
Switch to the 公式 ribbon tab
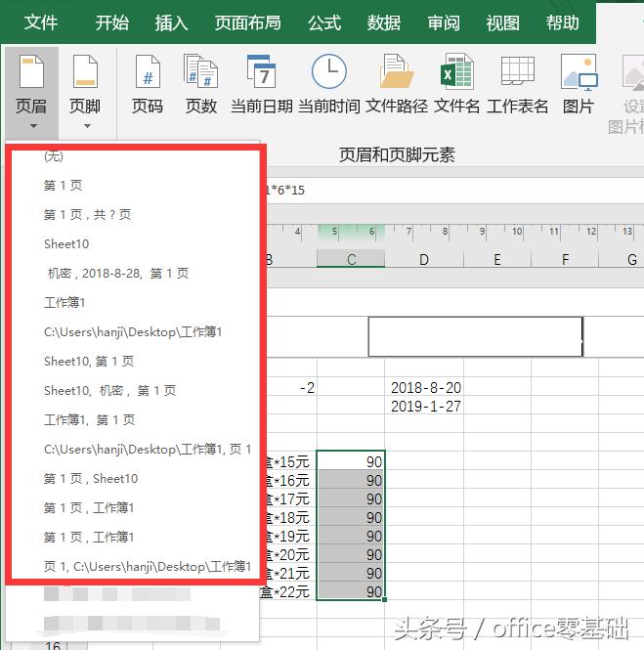(324, 22)
